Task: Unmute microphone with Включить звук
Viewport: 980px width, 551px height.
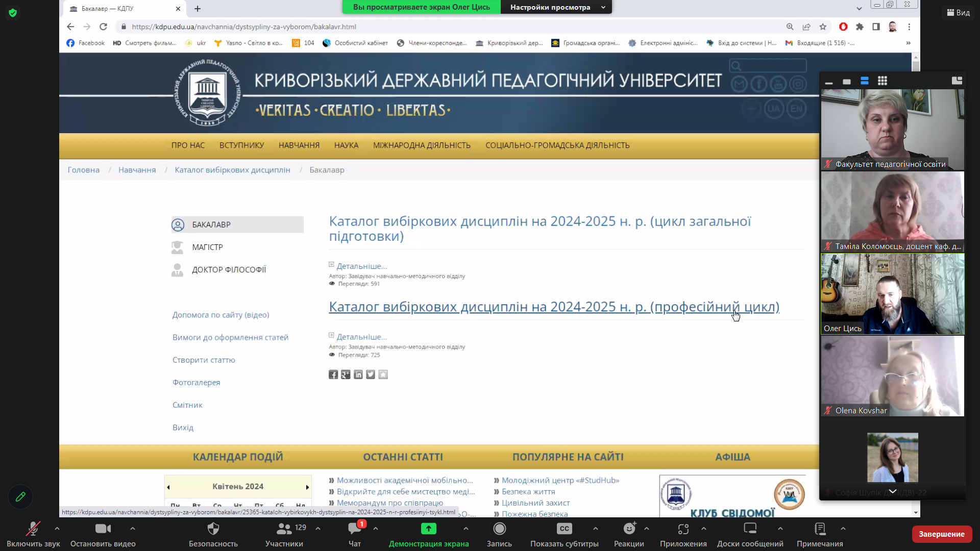Action: 33,534
